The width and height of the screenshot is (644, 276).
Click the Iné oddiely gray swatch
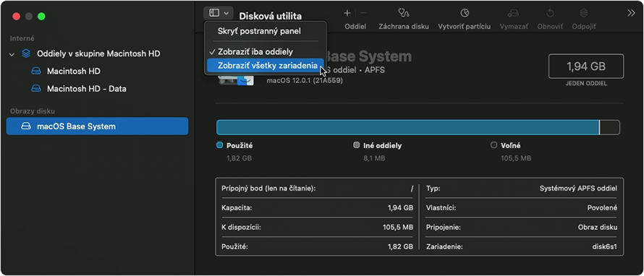356,145
